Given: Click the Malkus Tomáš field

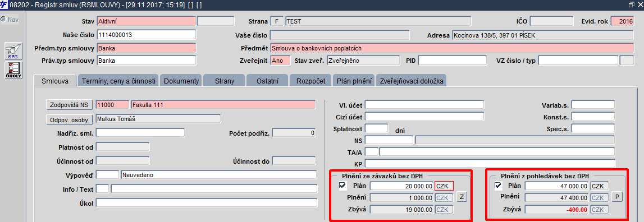Looking at the screenshot, I should pyautogui.click(x=158, y=119).
